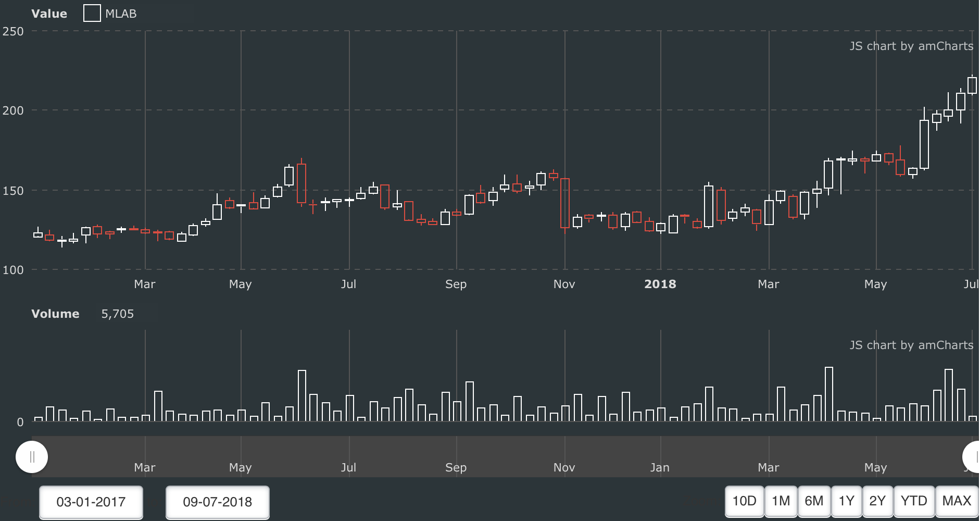Open the amCharts link in value panel
Viewport: 980px width, 521px height.
coord(911,46)
